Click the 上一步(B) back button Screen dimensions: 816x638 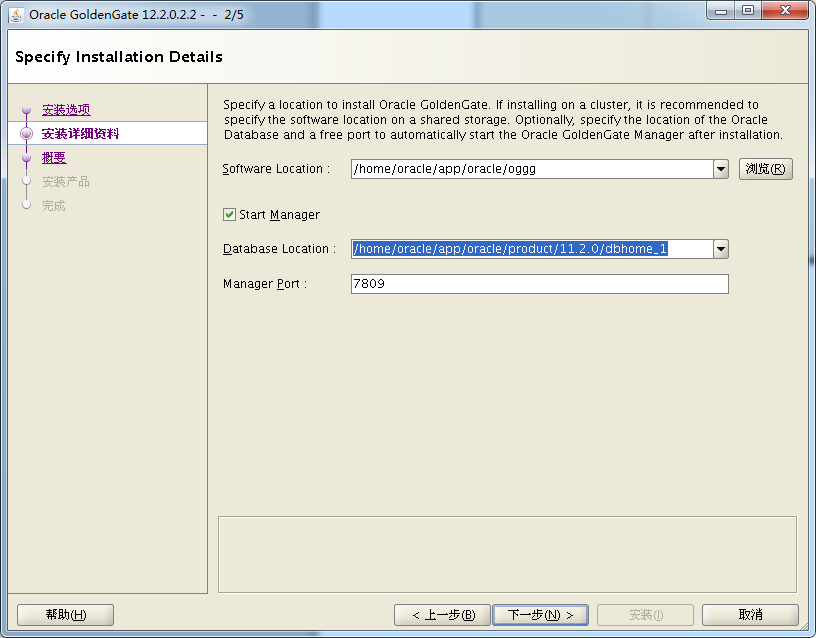[x=442, y=615]
